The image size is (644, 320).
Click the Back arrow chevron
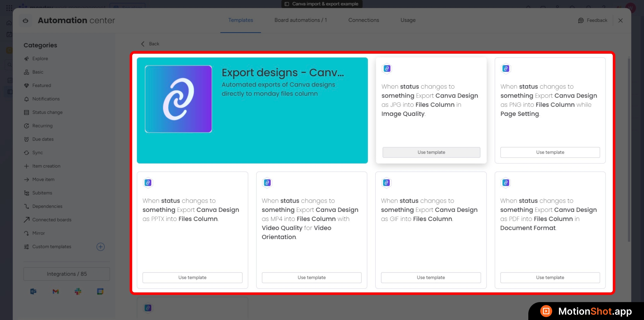143,44
